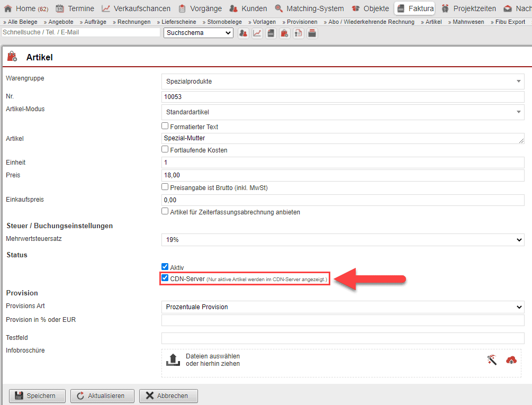Click the file upload tray icon
Screen dimensions: 532x405
click(173, 360)
